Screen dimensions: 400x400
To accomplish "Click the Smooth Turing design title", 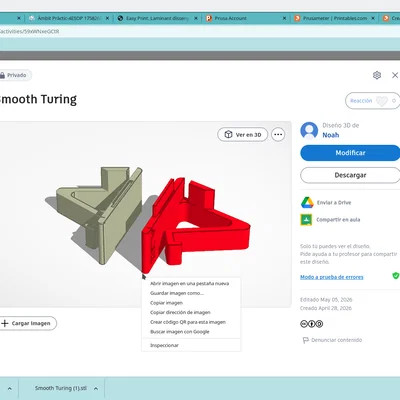I will point(38,99).
